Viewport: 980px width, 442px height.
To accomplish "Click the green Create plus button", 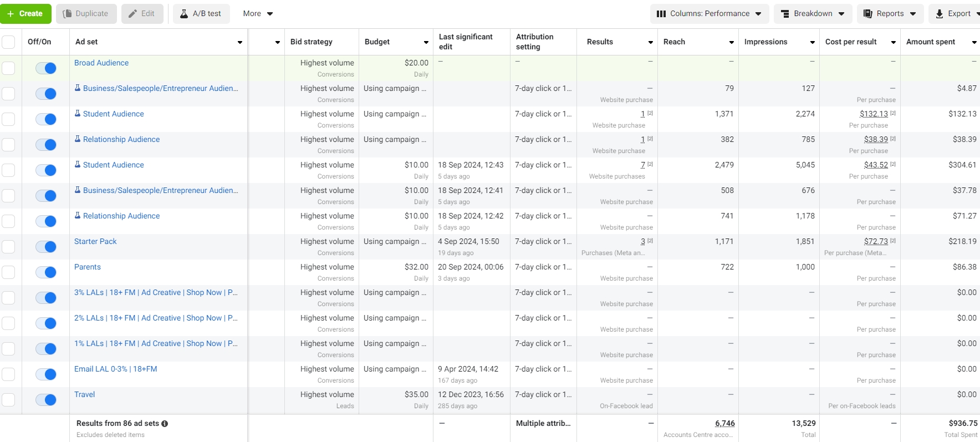I will (x=25, y=14).
